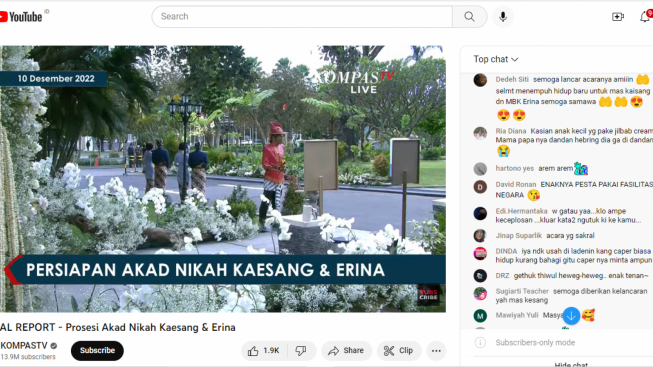The height and width of the screenshot is (367, 653).
Task: Click the video title Prosesi Akad Nikah
Action: [118, 327]
